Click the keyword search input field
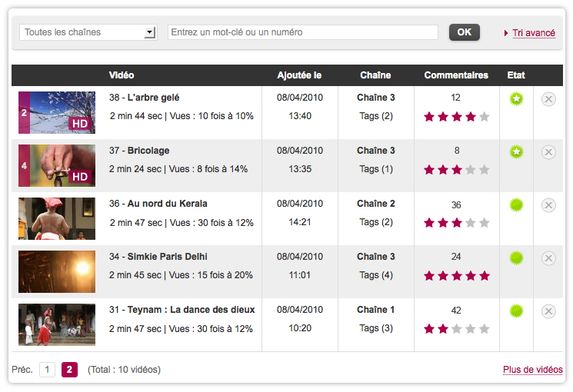The height and width of the screenshot is (392, 573). [x=302, y=32]
